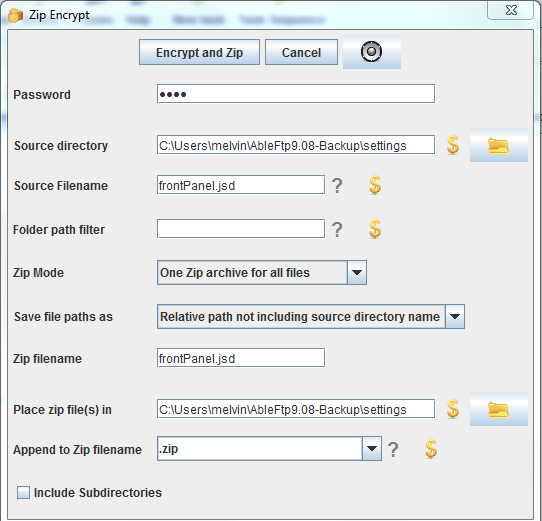Browse folder for Source directory
The image size is (542, 521).
[498, 145]
